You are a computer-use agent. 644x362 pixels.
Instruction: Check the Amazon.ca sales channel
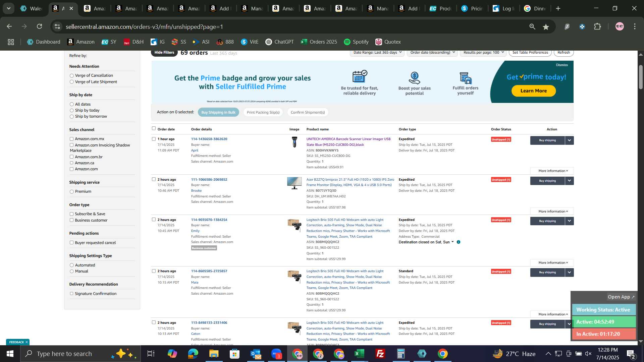(x=71, y=163)
